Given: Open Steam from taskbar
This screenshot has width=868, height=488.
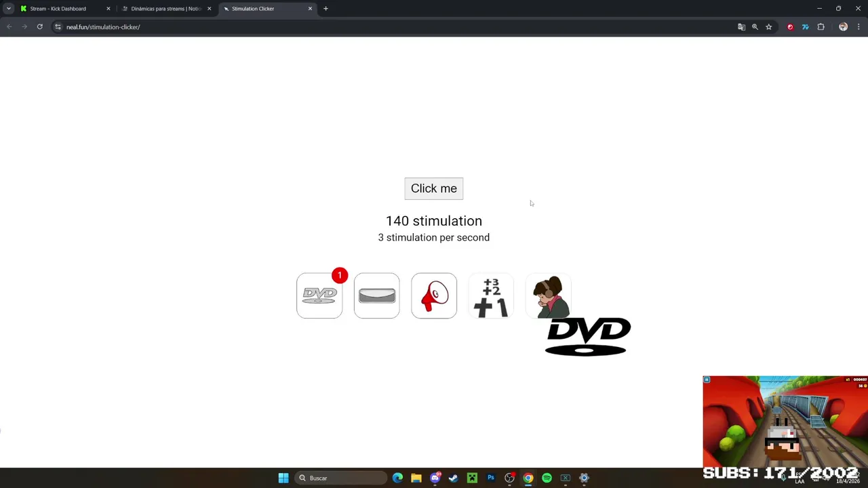Looking at the screenshot, I should pos(453,478).
